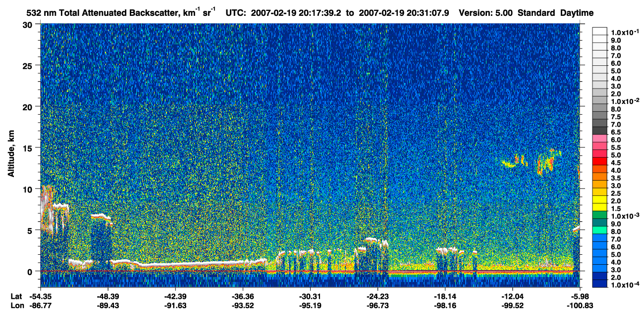Screen dimensions: 644x330
Task: Click the colorbar label 6.5
Action: coord(616,133)
